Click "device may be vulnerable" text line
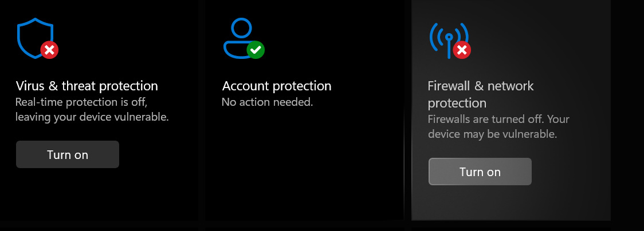 coord(493,134)
